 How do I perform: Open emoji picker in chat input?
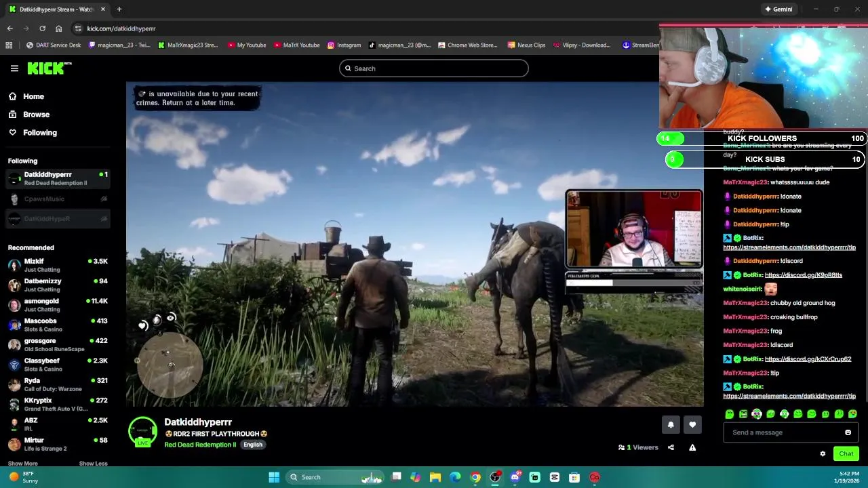pos(848,432)
